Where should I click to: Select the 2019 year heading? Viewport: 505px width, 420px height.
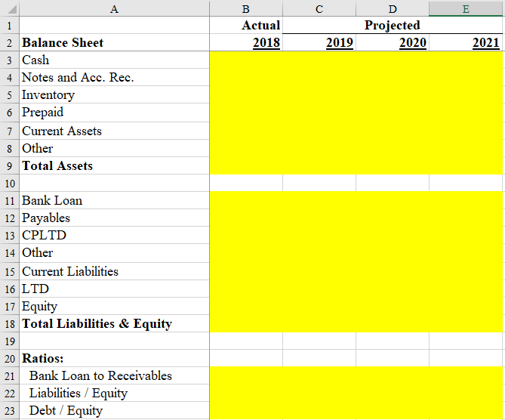point(319,42)
